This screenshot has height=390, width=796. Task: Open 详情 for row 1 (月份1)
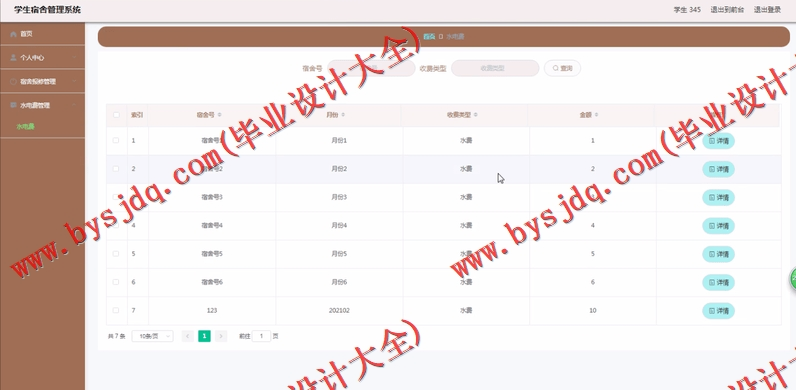(718, 141)
